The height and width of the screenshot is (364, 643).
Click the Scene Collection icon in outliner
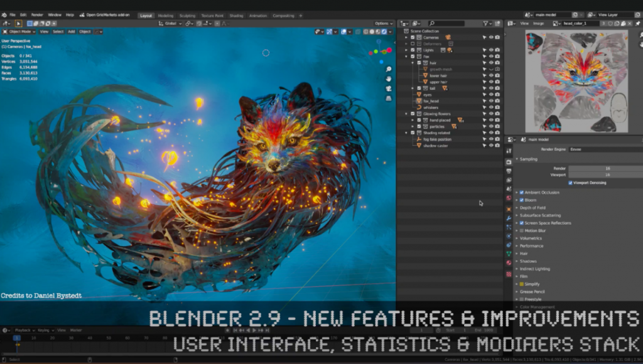click(x=405, y=31)
